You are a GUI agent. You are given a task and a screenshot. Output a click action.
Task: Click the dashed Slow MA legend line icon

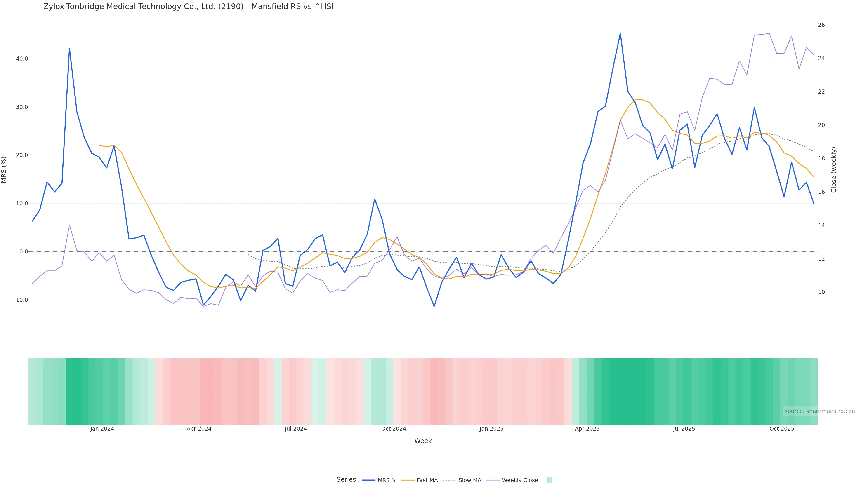[x=449, y=480]
